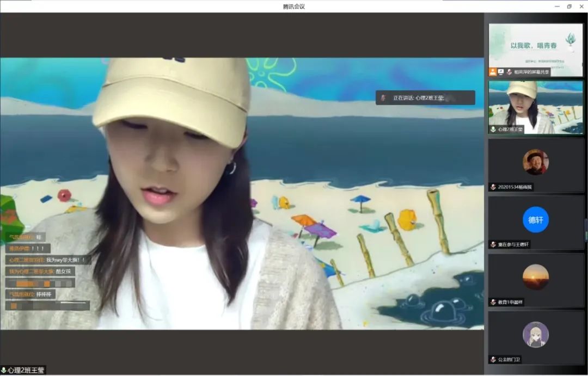Restore down the 腾讯会议 window
Image resolution: width=588 pixels, height=376 pixels.
point(569,7)
